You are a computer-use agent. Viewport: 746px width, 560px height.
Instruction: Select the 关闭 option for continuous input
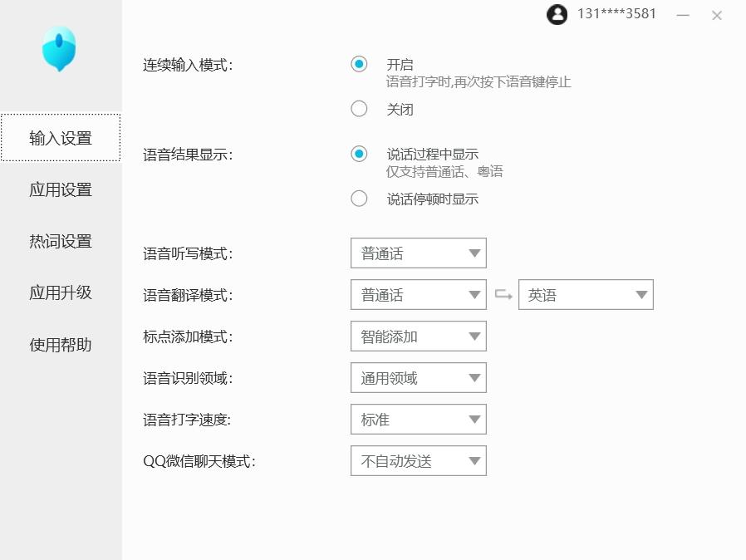[x=359, y=108]
